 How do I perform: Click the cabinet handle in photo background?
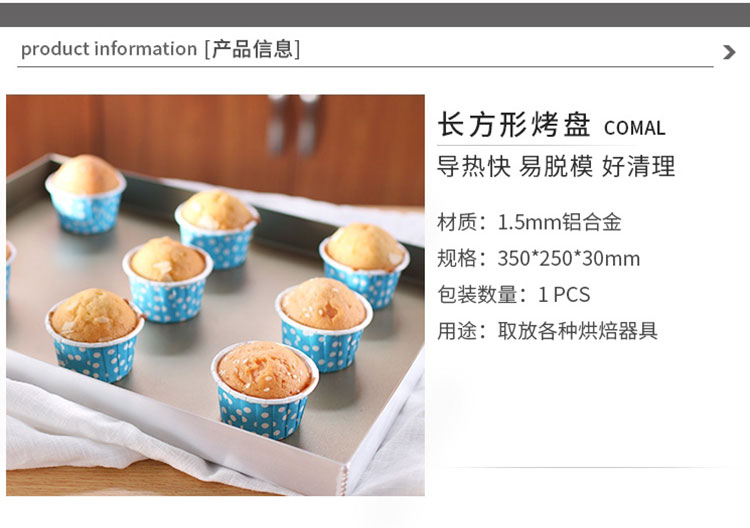coord(293,123)
